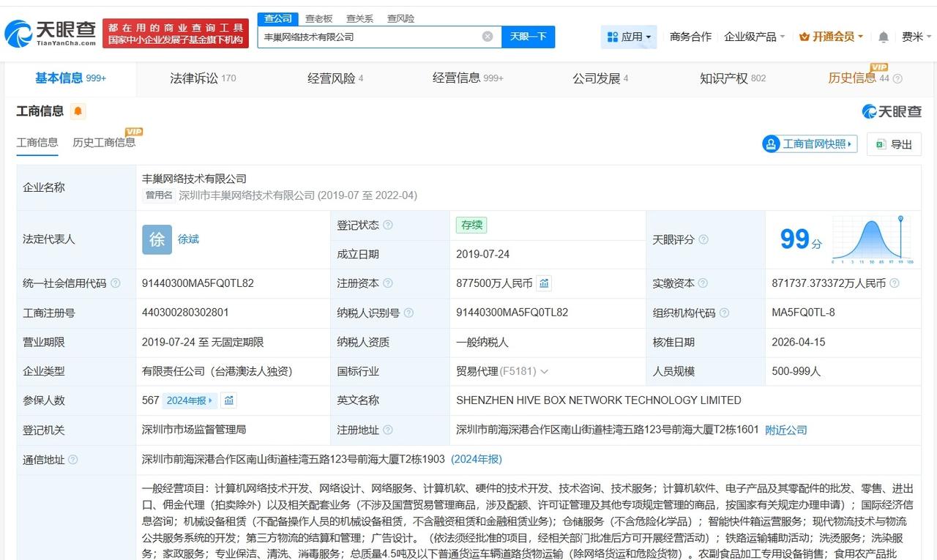Viewport: 937px width, 560px height.
Task: Click the orange alert bell beside 工商信息
Action: tap(78, 111)
